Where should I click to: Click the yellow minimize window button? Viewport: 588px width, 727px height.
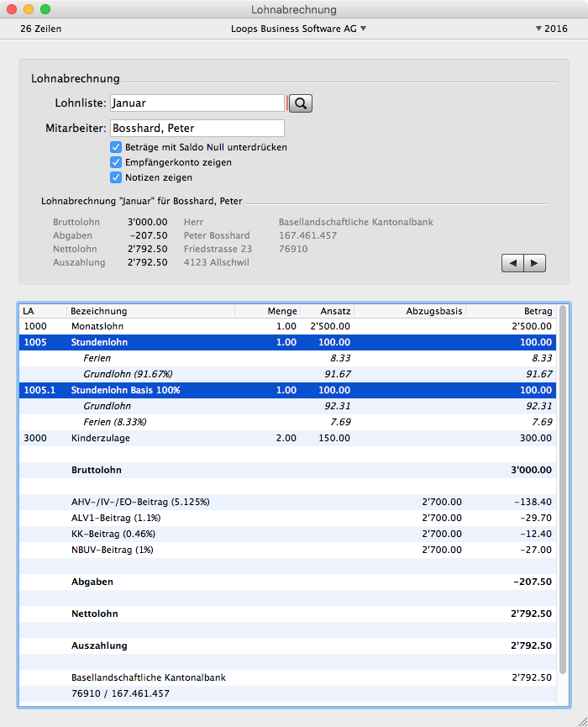pyautogui.click(x=29, y=9)
